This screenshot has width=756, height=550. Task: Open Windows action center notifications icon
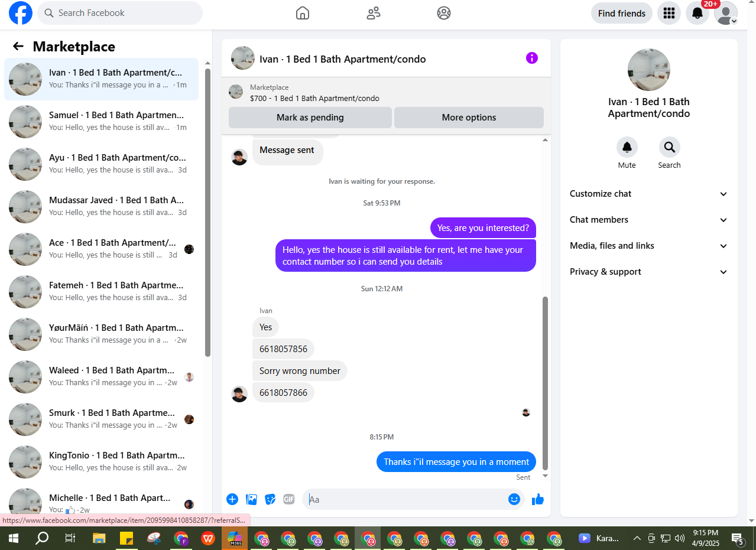click(x=738, y=538)
